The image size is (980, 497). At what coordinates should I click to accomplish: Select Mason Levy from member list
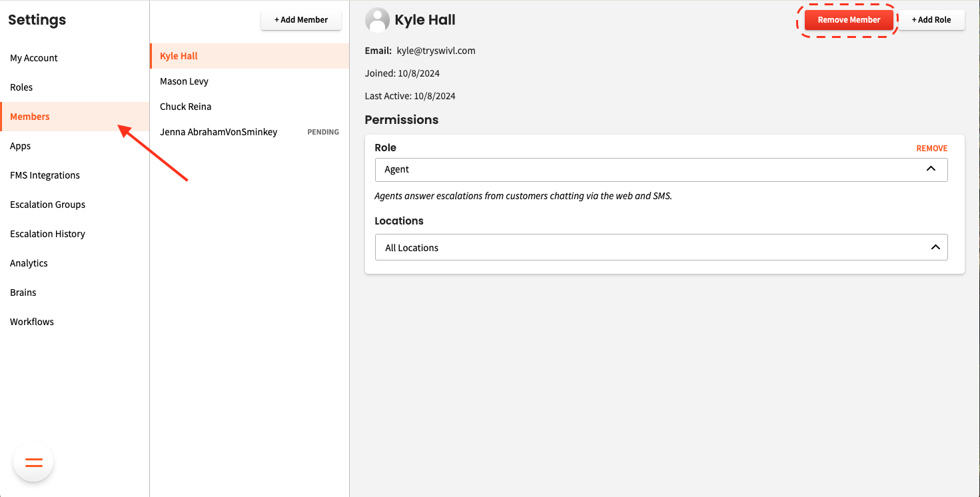point(184,81)
